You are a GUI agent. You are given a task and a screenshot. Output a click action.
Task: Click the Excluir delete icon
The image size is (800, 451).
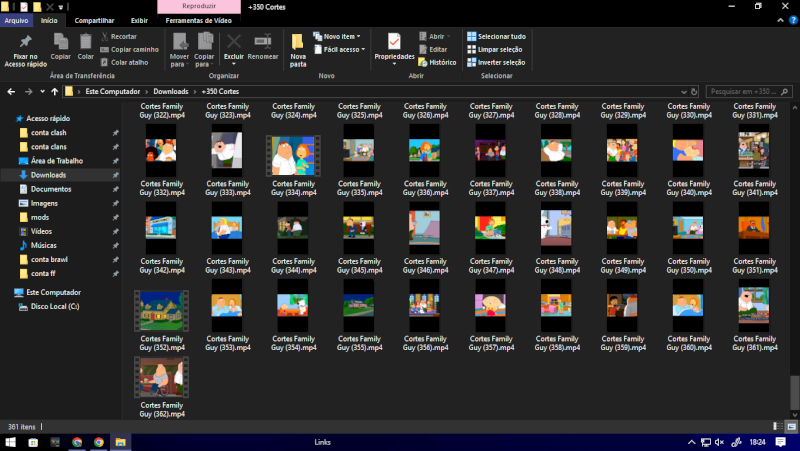point(233,42)
